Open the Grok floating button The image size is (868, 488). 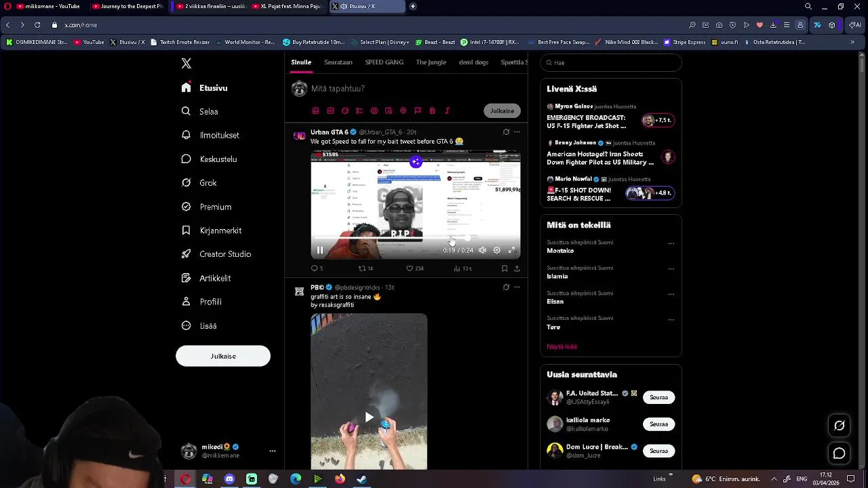click(839, 426)
